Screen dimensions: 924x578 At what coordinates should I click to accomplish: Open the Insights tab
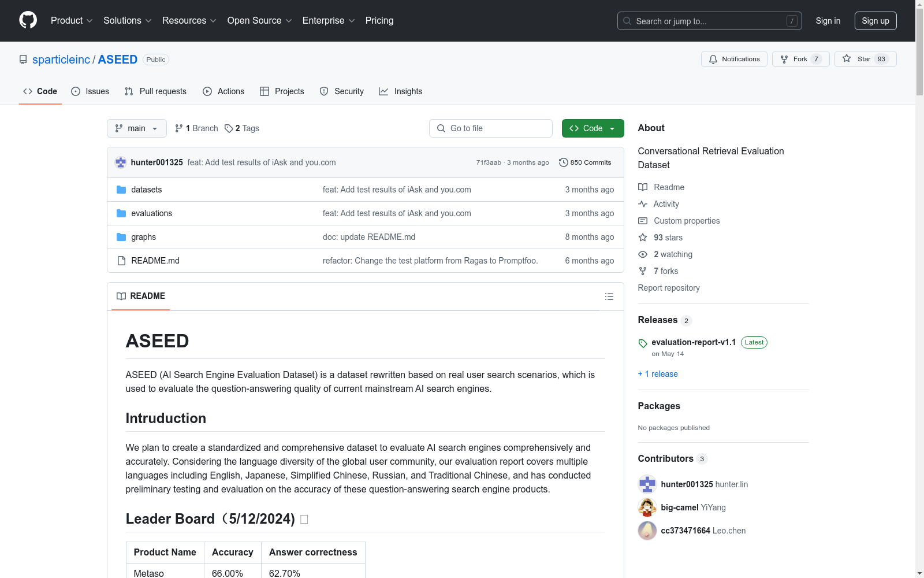coord(401,91)
